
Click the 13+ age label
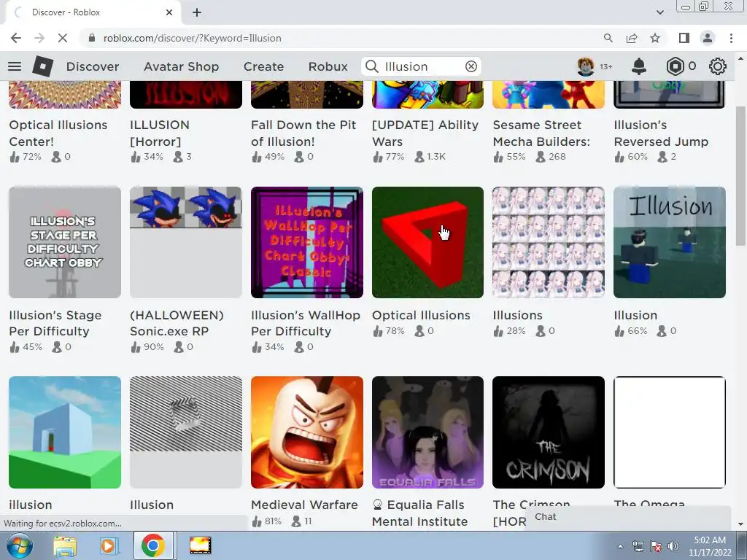pyautogui.click(x=605, y=66)
